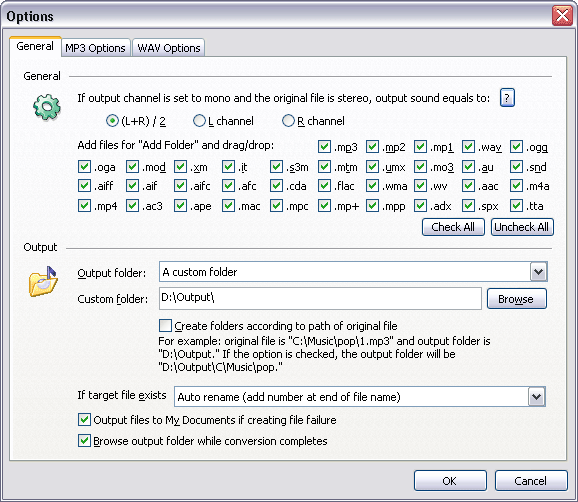Toggle Output files to My Documents option

(84, 419)
